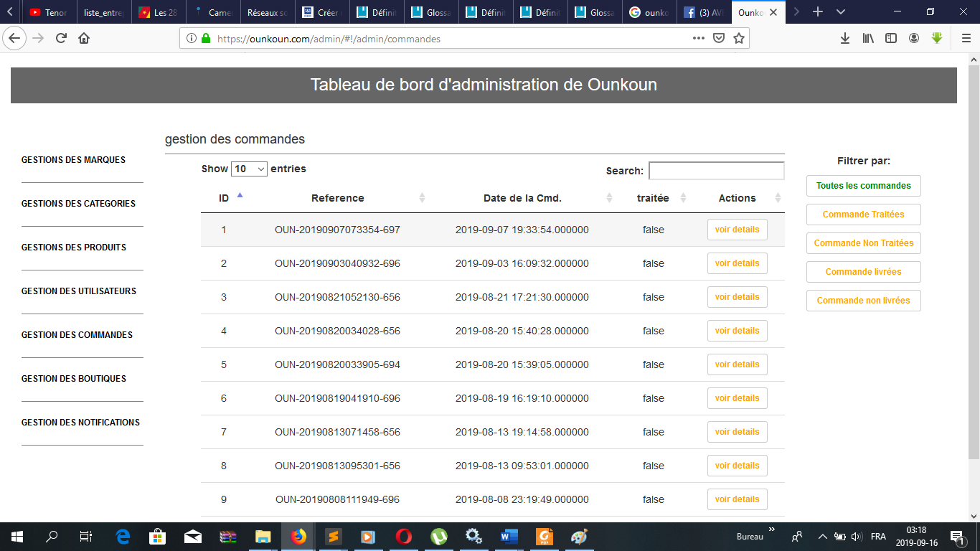Sort by Date de la Cmd. column
Image resolution: width=980 pixels, height=551 pixels.
522,198
